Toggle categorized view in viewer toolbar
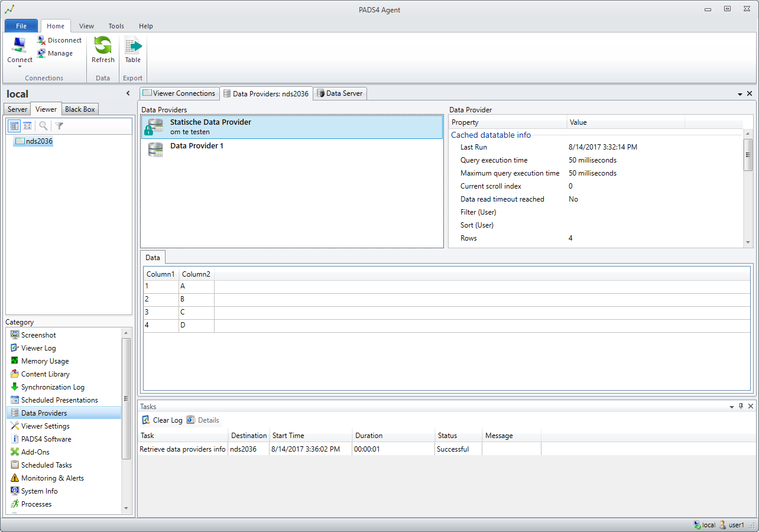This screenshot has height=532, width=759. tap(14, 126)
